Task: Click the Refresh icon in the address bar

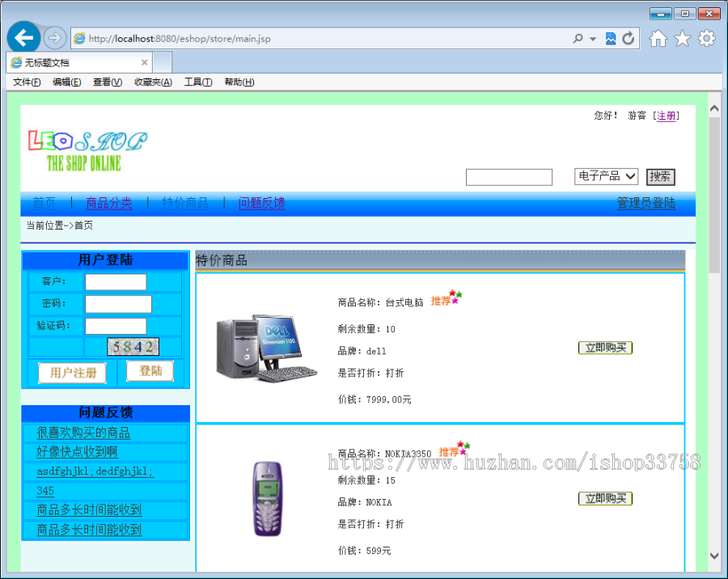Action: [629, 38]
